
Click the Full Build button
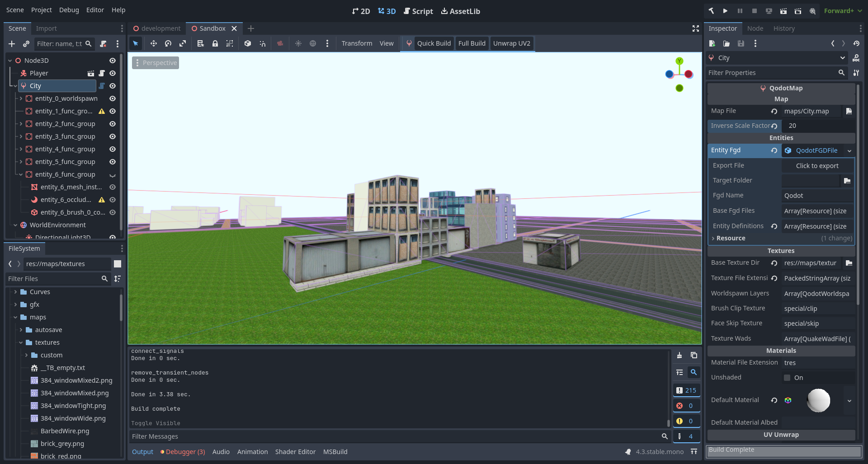click(x=472, y=43)
